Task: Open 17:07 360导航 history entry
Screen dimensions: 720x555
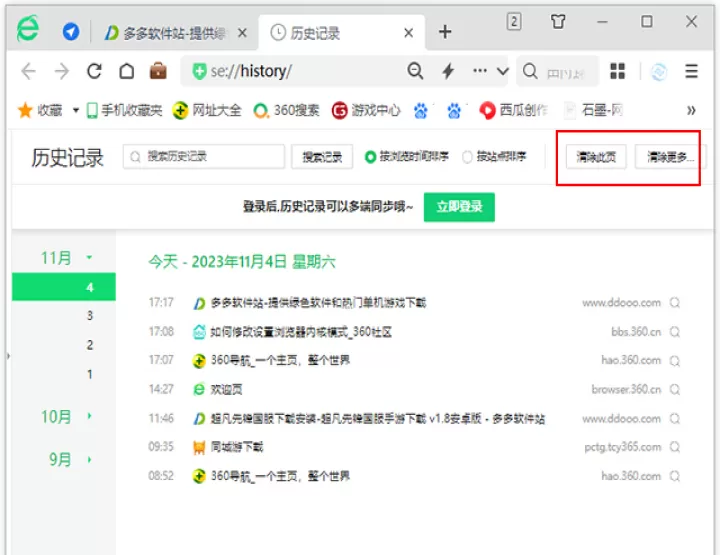Action: pyautogui.click(x=280, y=360)
